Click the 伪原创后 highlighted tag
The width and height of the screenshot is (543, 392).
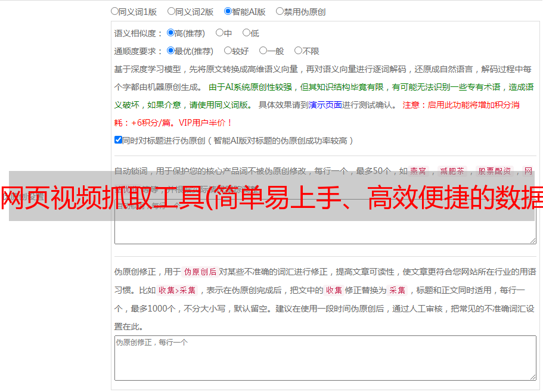click(200, 272)
